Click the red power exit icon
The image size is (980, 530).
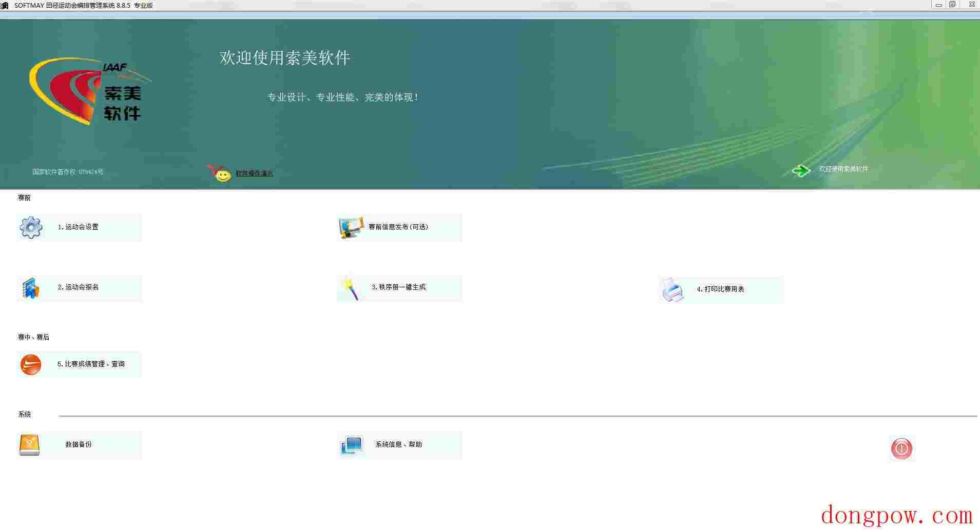(x=901, y=448)
